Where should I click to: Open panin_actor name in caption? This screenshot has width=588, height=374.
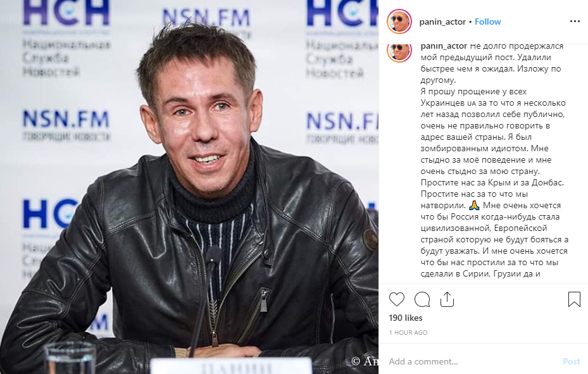tap(444, 46)
